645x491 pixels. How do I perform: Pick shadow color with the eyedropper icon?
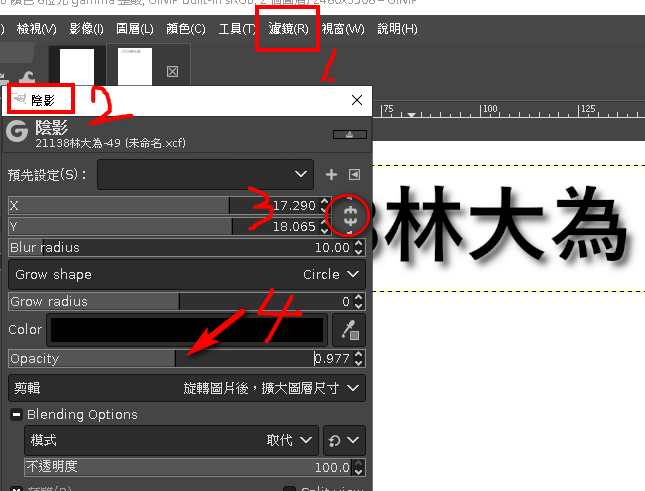351,329
